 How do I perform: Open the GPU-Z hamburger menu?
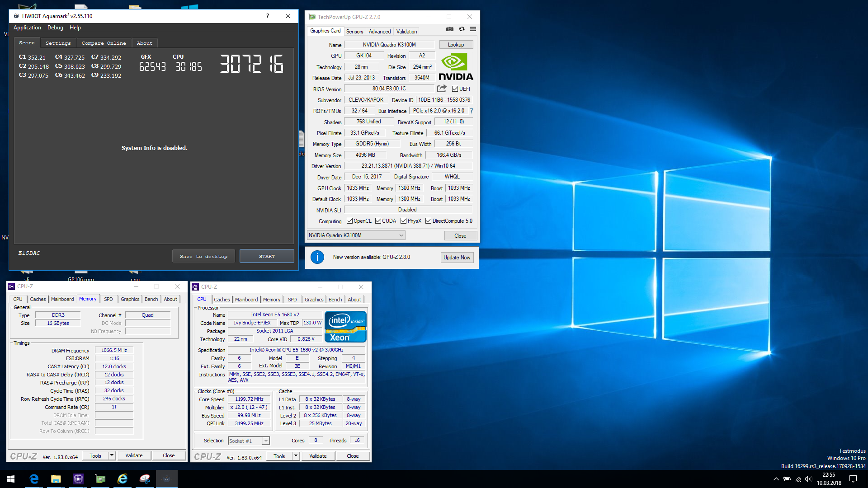click(x=473, y=29)
